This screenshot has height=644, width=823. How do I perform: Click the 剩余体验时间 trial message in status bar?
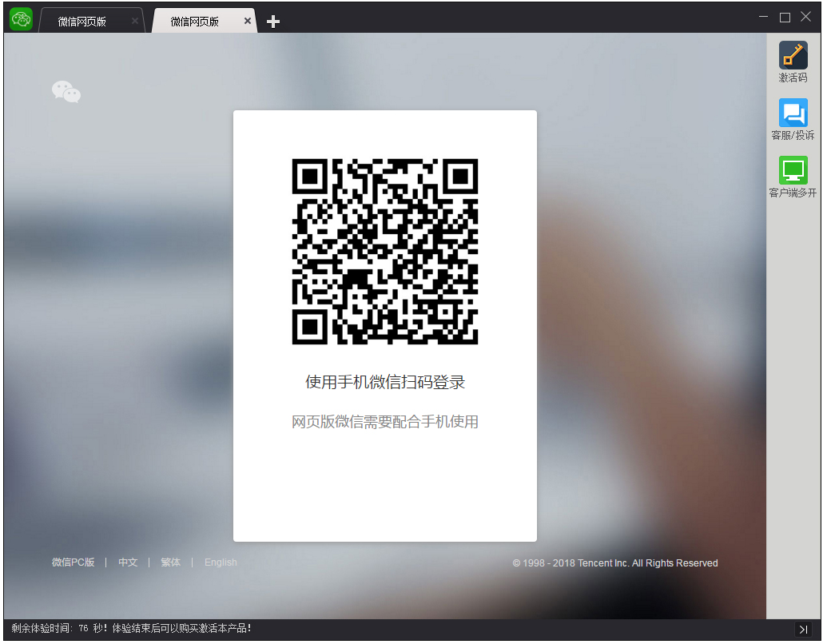coord(132,629)
